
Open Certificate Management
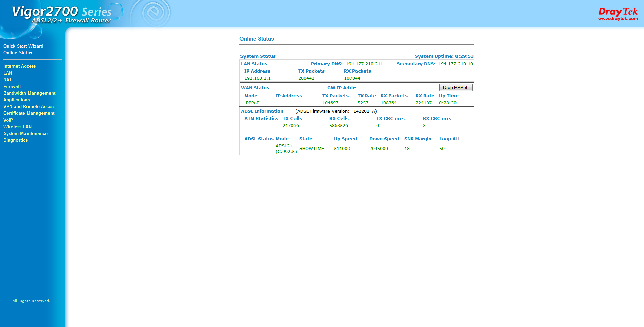pyautogui.click(x=29, y=113)
